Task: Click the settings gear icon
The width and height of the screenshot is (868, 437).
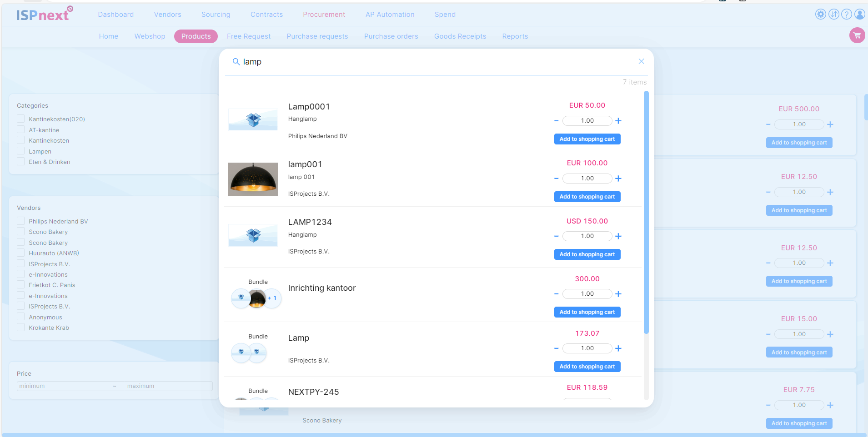Action: pyautogui.click(x=820, y=14)
